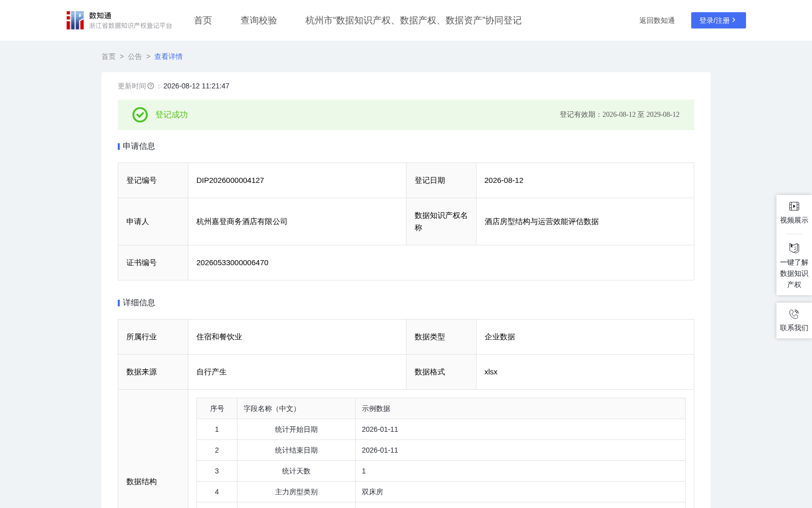
Task: Click the 联系我们 phone icon
Action: (x=794, y=314)
